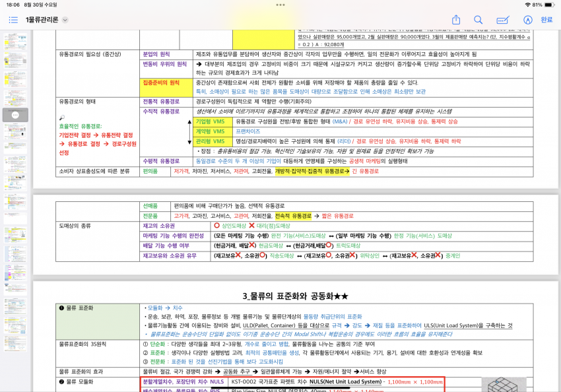561x392 pixels.
Task: Tap the Wi-Fi status icon
Action: pos(527,5)
